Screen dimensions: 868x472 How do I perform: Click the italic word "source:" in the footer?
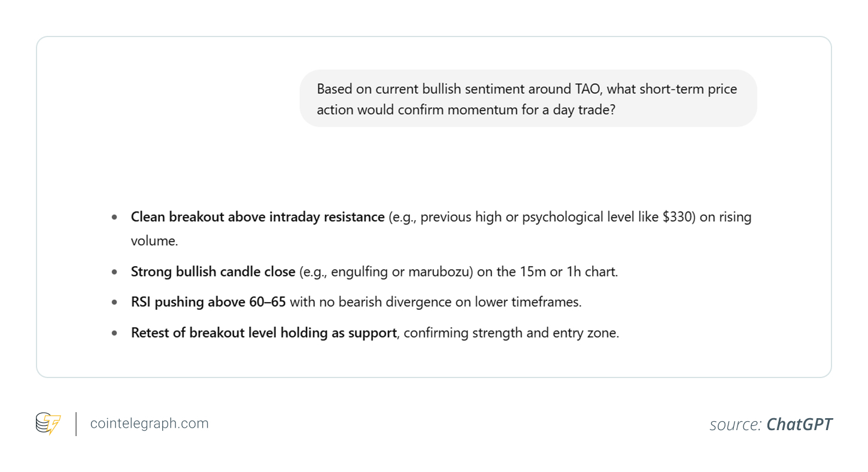click(735, 425)
